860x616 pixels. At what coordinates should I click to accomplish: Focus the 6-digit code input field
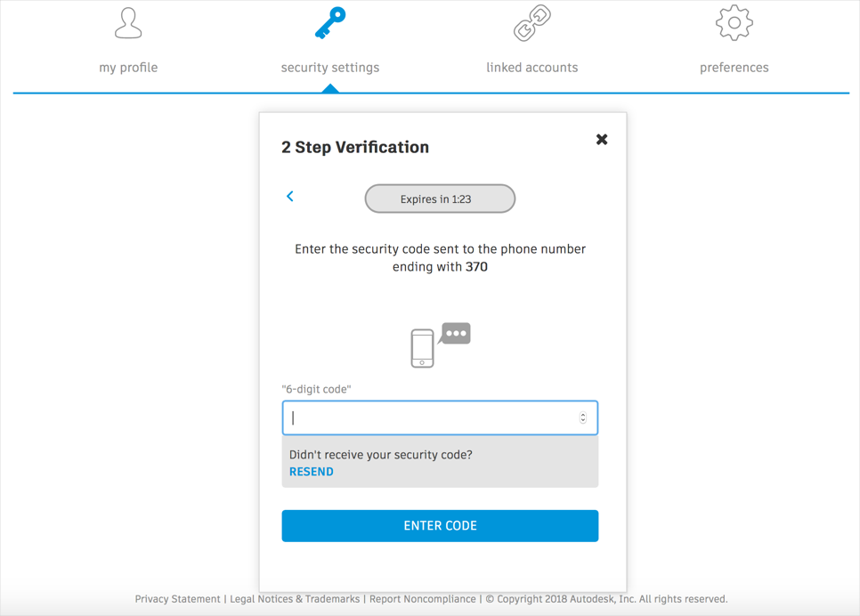[x=432, y=417]
